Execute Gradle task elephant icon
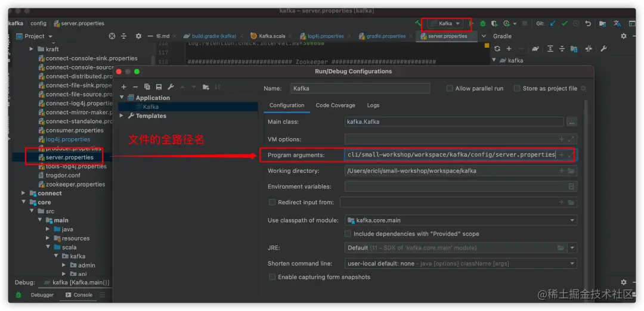 pyautogui.click(x=535, y=49)
